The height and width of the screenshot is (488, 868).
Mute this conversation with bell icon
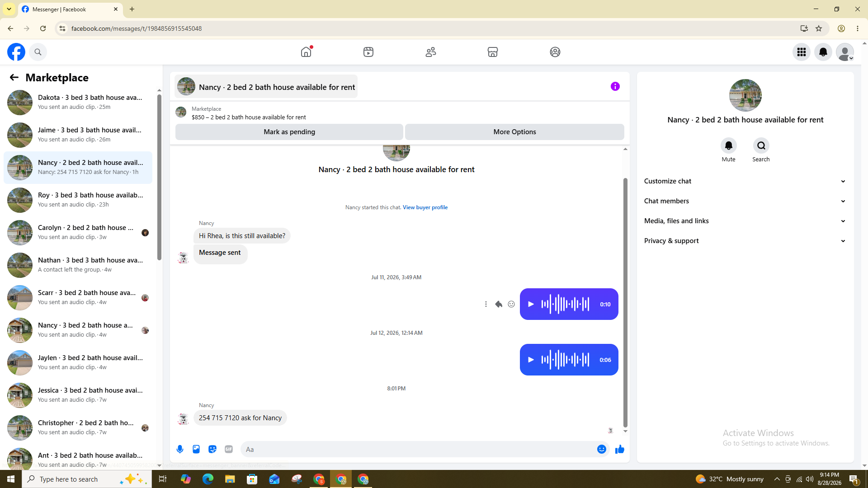coord(728,145)
